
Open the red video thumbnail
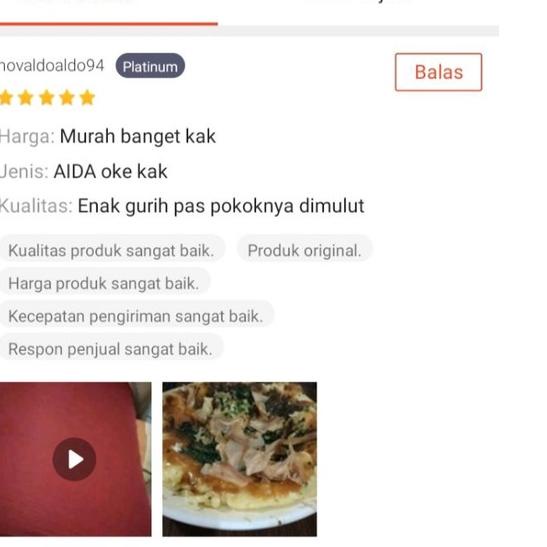[75, 459]
